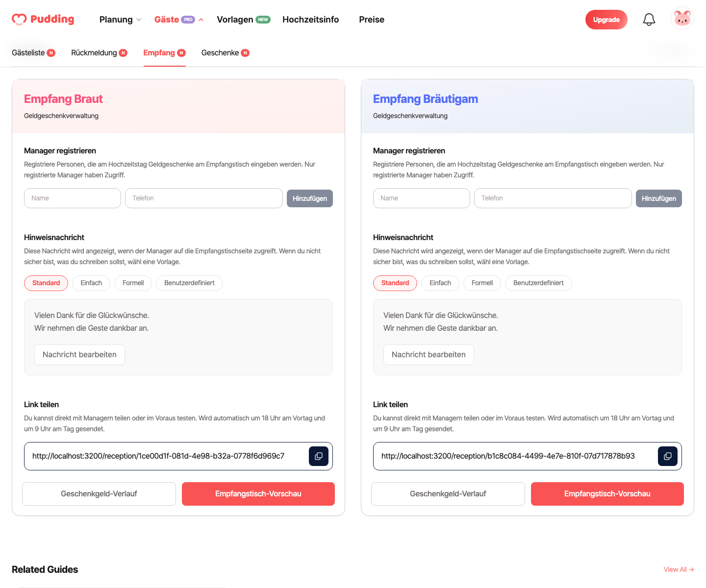The height and width of the screenshot is (588, 706).
Task: Select Standard template in Empfang Bräutigam
Action: [x=395, y=283]
